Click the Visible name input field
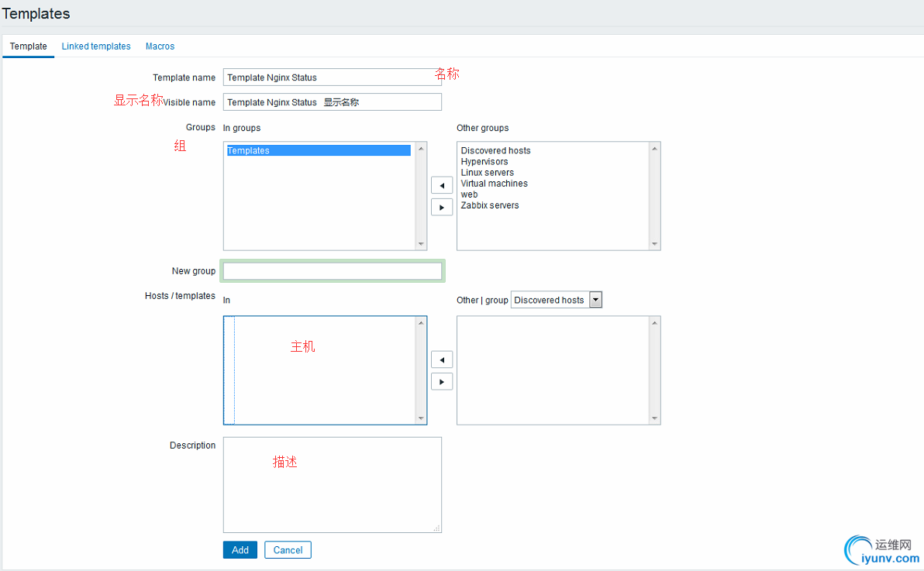Screen dimensions: 924x571 pyautogui.click(x=332, y=102)
